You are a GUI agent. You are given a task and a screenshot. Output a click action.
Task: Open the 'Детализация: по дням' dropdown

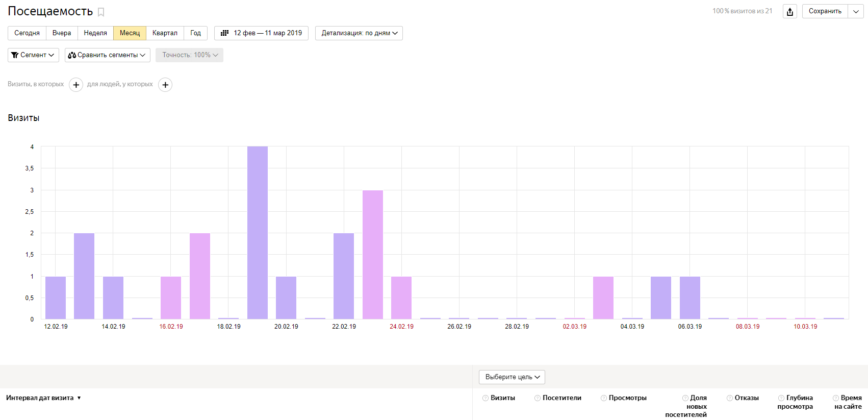[x=359, y=33]
